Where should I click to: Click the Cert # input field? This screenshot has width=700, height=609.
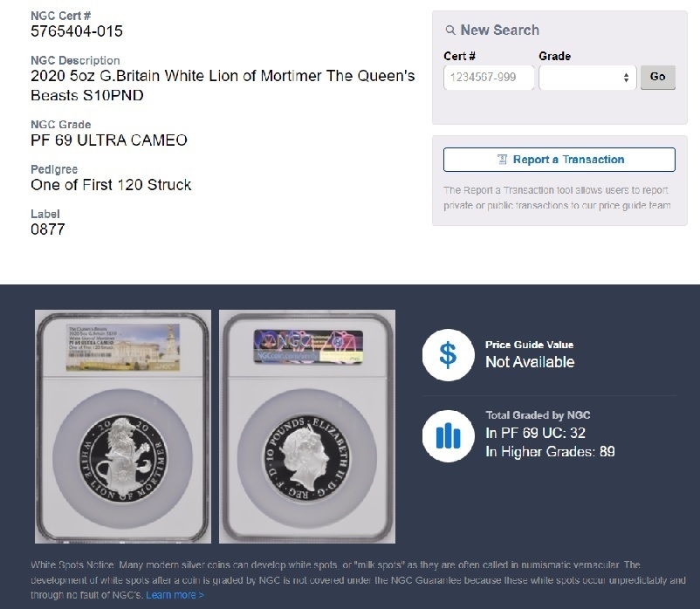coord(489,78)
